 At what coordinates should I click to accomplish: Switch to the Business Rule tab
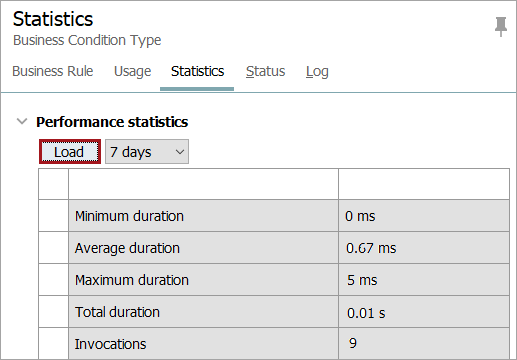53,71
